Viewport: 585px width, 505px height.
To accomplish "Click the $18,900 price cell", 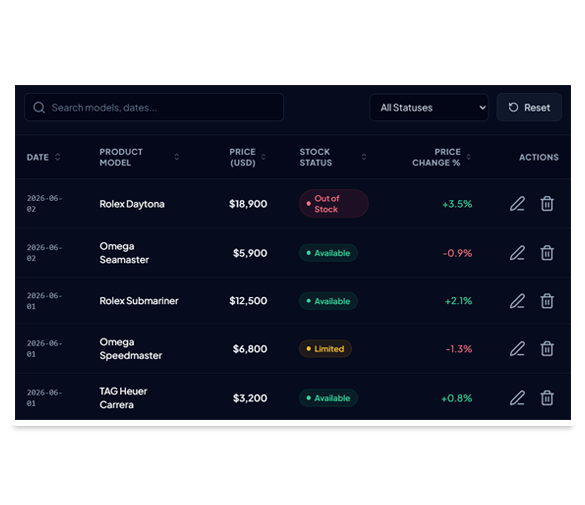I will pos(248,204).
